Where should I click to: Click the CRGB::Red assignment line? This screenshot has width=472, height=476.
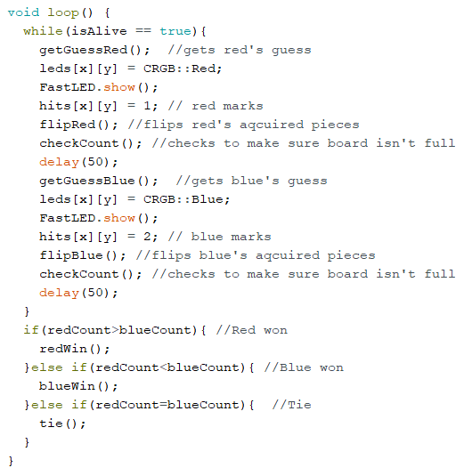pyautogui.click(x=131, y=69)
